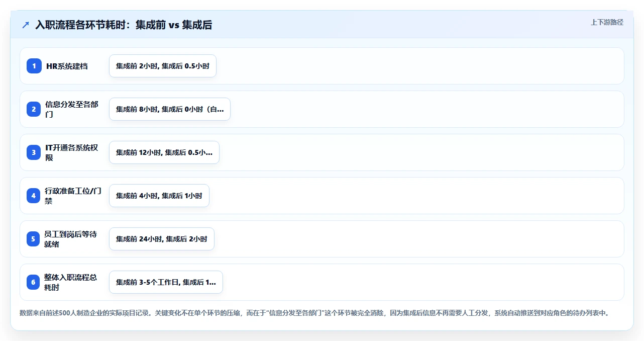Select step number 2 badge
Screen dimensions: 644x341
34,109
